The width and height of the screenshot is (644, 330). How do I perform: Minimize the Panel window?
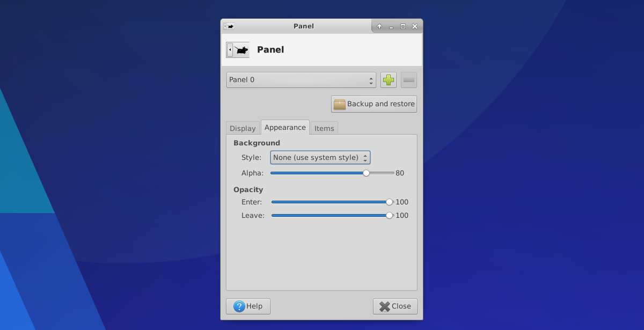[x=391, y=26]
